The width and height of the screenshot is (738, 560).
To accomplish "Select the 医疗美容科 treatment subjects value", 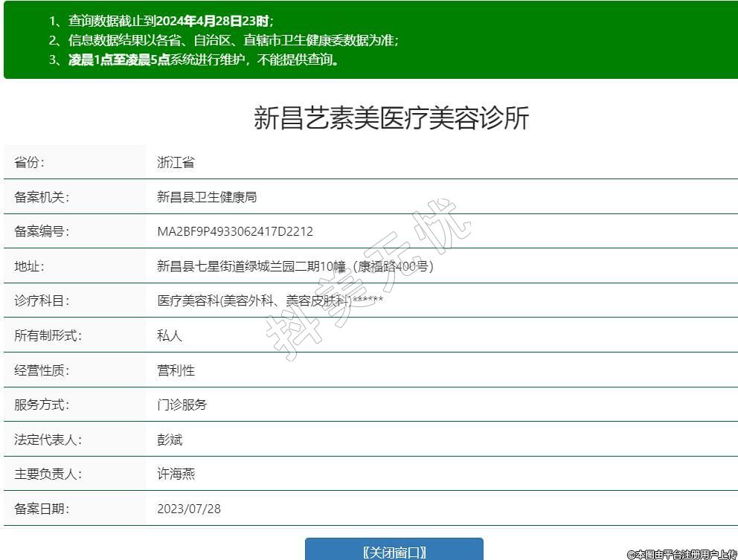I will [270, 300].
